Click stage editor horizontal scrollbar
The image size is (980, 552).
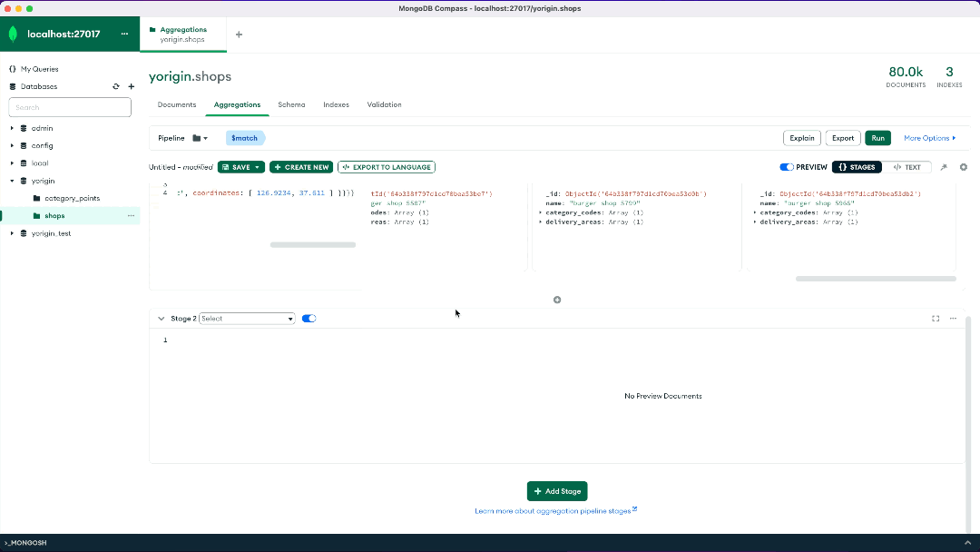coord(312,245)
